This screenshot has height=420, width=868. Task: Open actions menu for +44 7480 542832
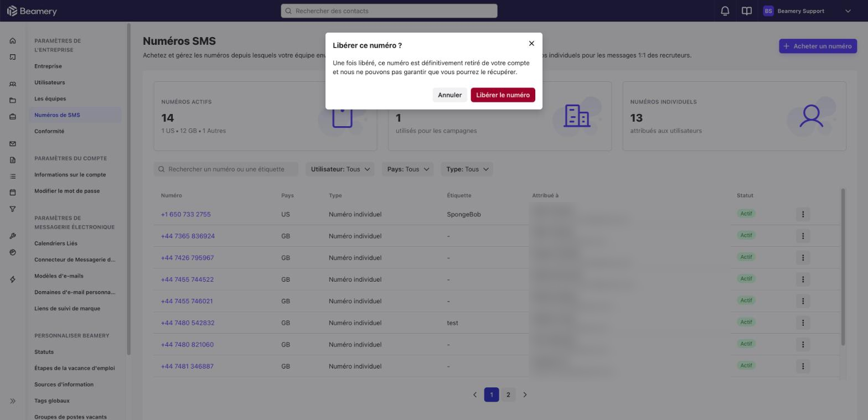pos(803,323)
